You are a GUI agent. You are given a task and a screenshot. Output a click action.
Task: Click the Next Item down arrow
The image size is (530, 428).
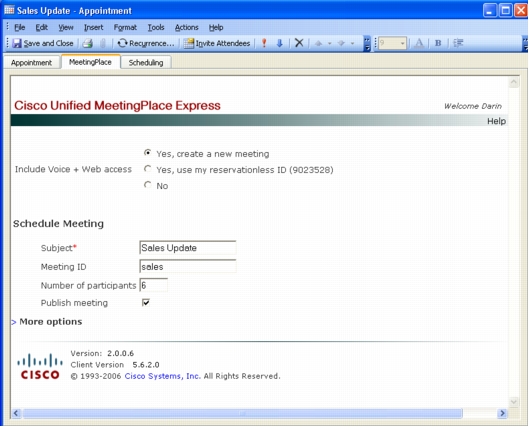pyautogui.click(x=341, y=43)
